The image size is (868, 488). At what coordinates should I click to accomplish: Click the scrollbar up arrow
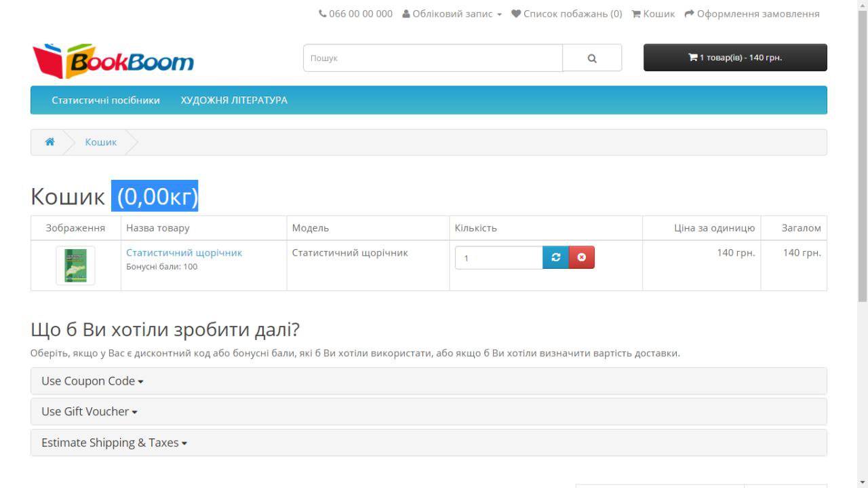863,5
